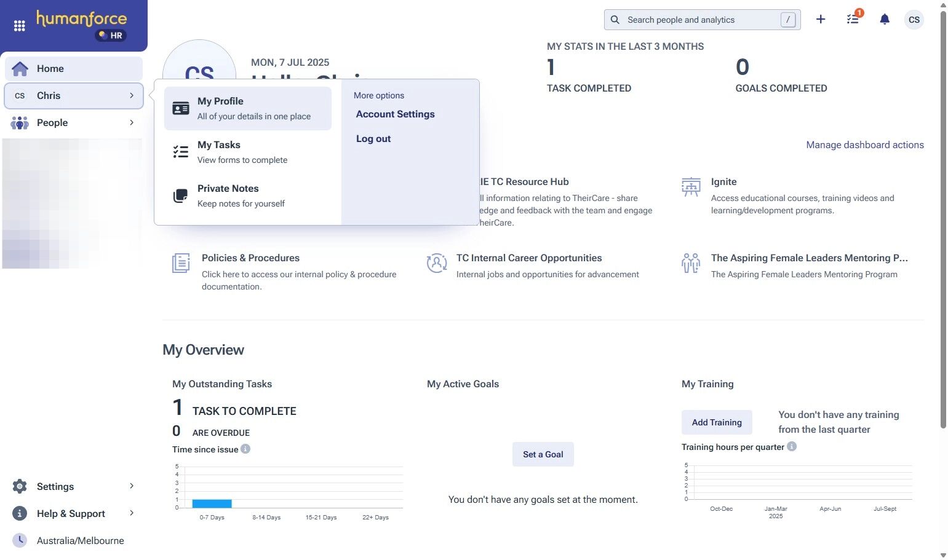Viewport: 948px width, 560px height.
Task: Click the Ignite presentation board icon
Action: (691, 187)
